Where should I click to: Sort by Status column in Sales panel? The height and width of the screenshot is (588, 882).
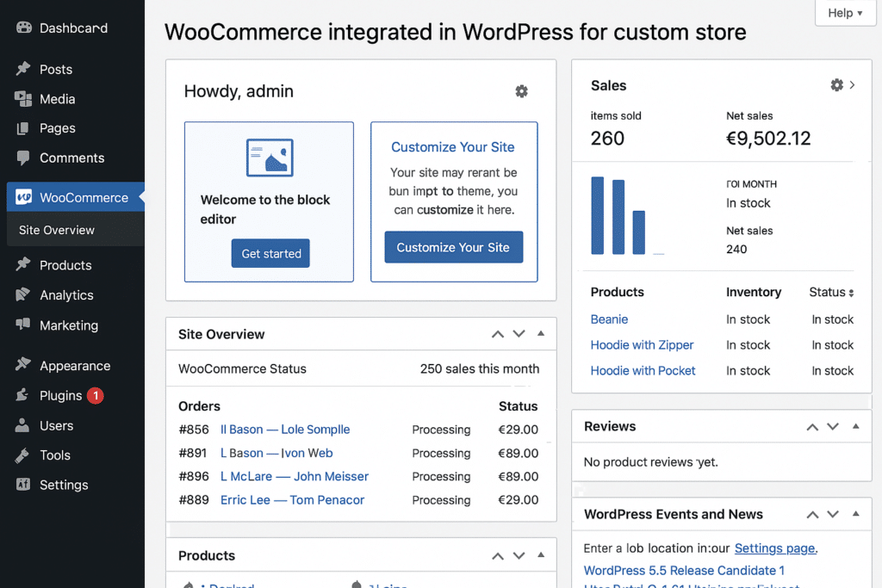click(x=831, y=293)
